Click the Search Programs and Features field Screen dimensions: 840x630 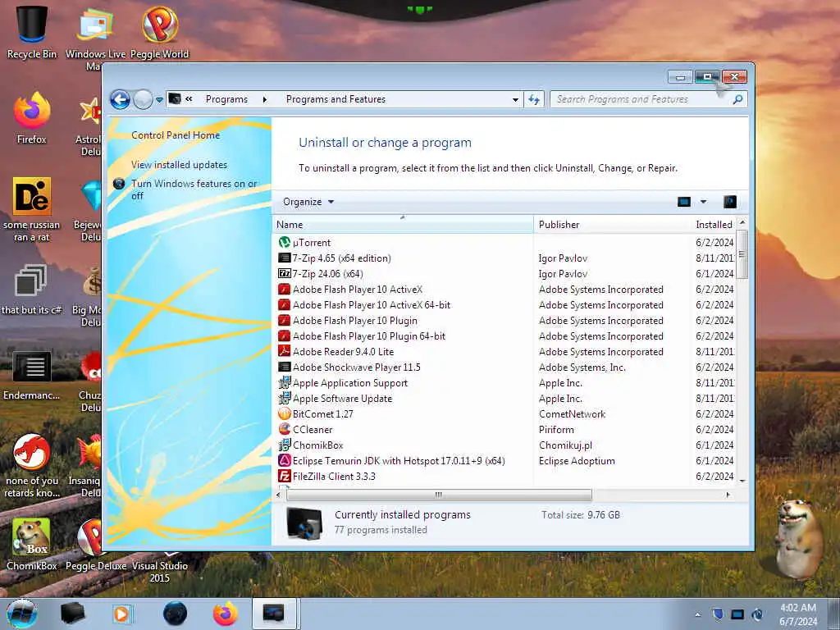pyautogui.click(x=642, y=99)
